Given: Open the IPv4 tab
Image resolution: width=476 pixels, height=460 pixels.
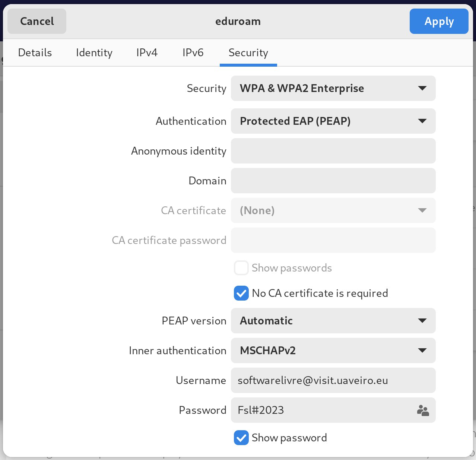Looking at the screenshot, I should 147,53.
